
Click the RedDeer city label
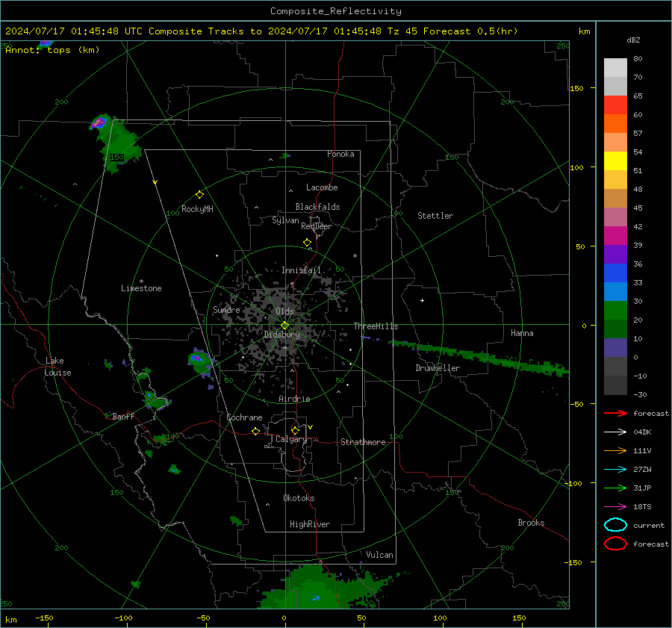pos(317,226)
